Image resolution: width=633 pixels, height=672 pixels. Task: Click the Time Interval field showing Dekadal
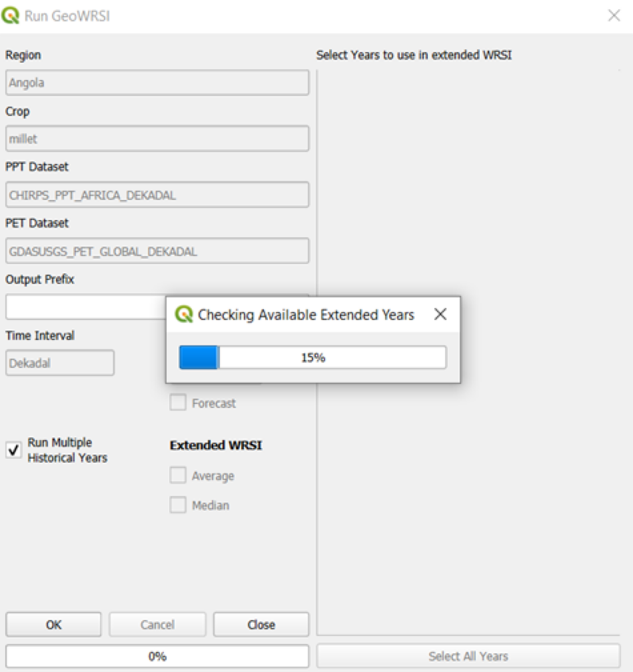pos(60,363)
